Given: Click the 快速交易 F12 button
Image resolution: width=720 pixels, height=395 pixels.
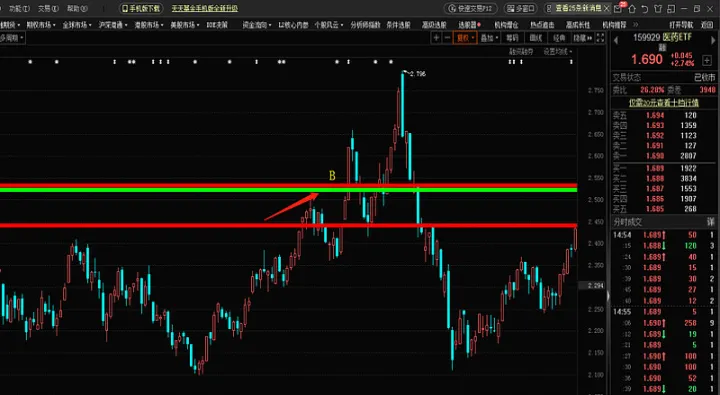Looking at the screenshot, I should pyautogui.click(x=471, y=8).
